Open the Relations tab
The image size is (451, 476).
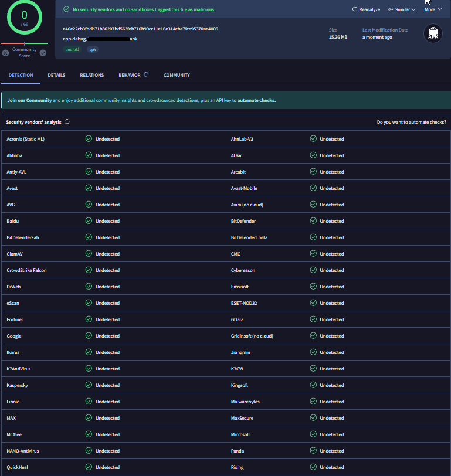[91, 75]
